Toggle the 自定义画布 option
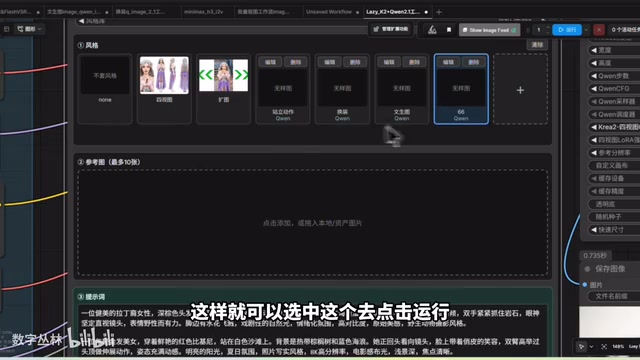 pyautogui.click(x=613, y=165)
